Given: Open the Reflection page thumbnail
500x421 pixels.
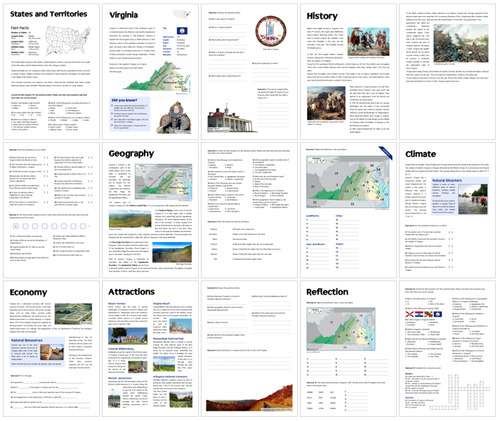Looking at the screenshot, I should point(348,348).
